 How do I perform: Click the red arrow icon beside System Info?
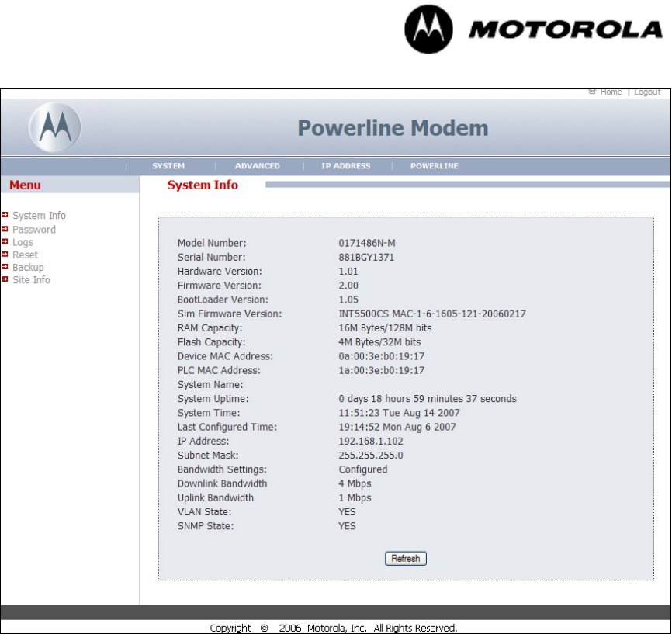pyautogui.click(x=5, y=215)
